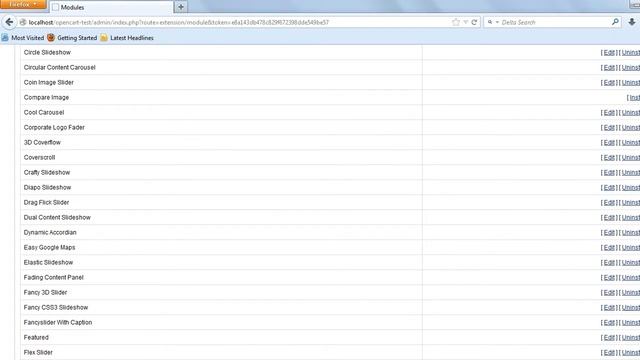Viewport: 640px width, 360px height.
Task: Open the search engine selector dropdown
Action: pyautogui.click(x=493, y=22)
